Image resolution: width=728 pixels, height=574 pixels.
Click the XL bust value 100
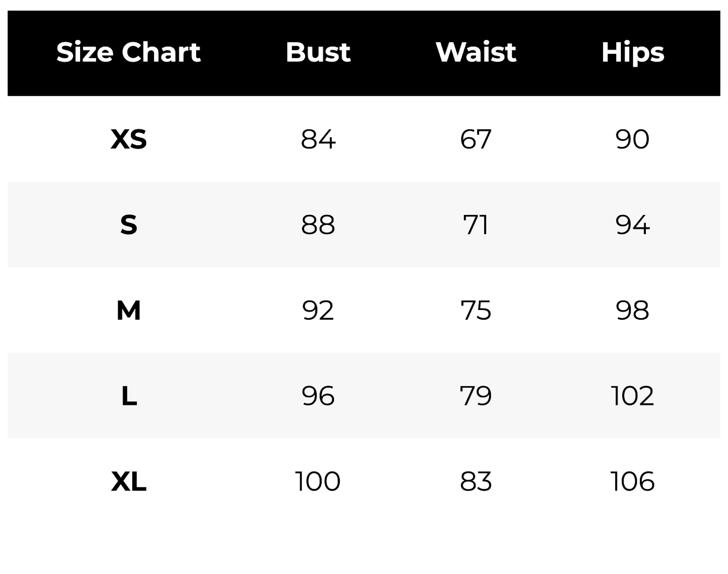(x=318, y=482)
